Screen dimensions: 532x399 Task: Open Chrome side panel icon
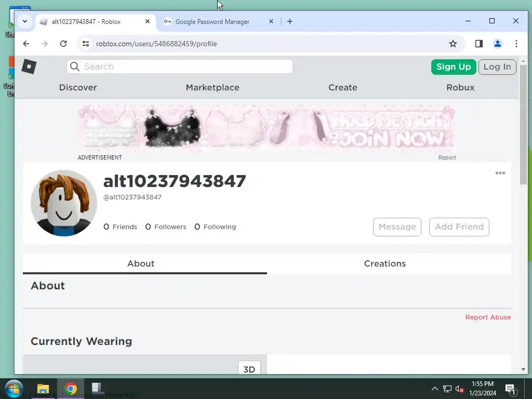478,44
